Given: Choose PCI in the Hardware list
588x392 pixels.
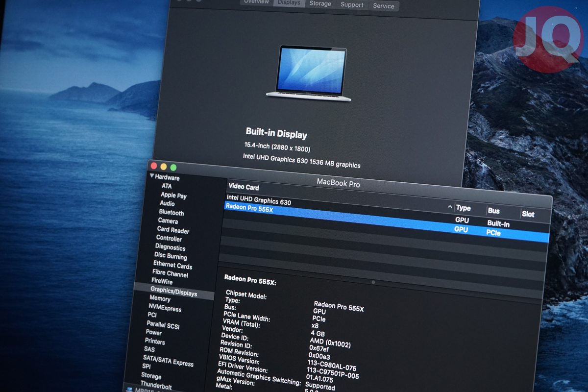Looking at the screenshot, I should pyautogui.click(x=152, y=315).
